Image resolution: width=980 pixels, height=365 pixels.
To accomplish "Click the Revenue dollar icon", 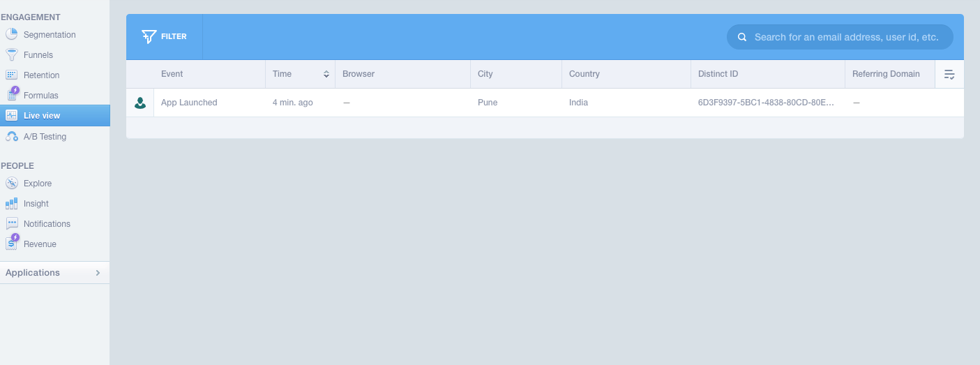I will [x=12, y=243].
